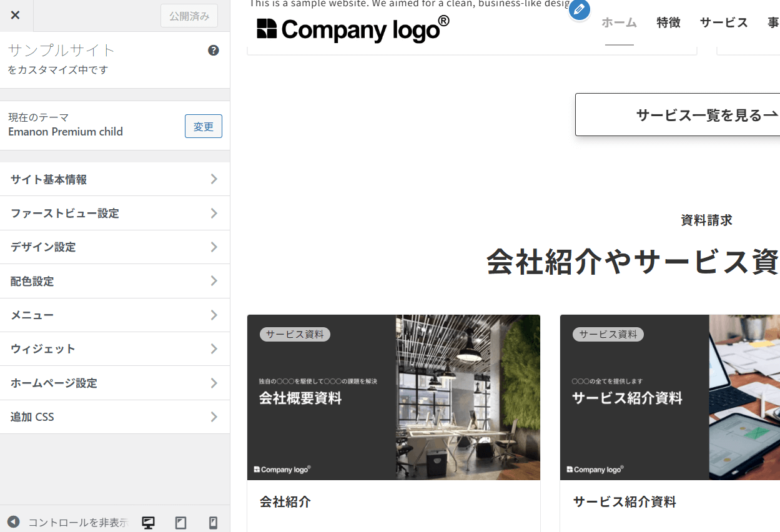Click the Company logo in the header
This screenshot has width=780, height=532.
(x=353, y=29)
